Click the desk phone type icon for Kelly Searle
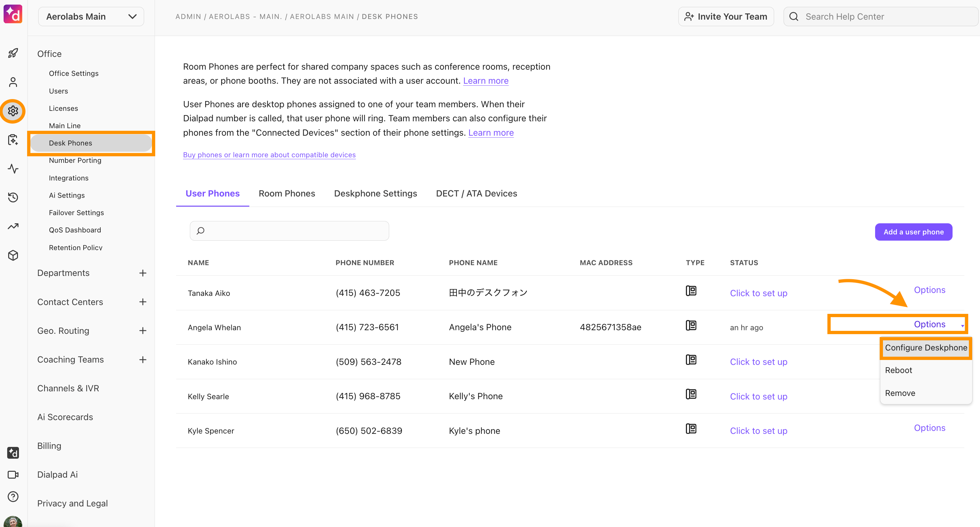The height and width of the screenshot is (527, 980). [691, 394]
